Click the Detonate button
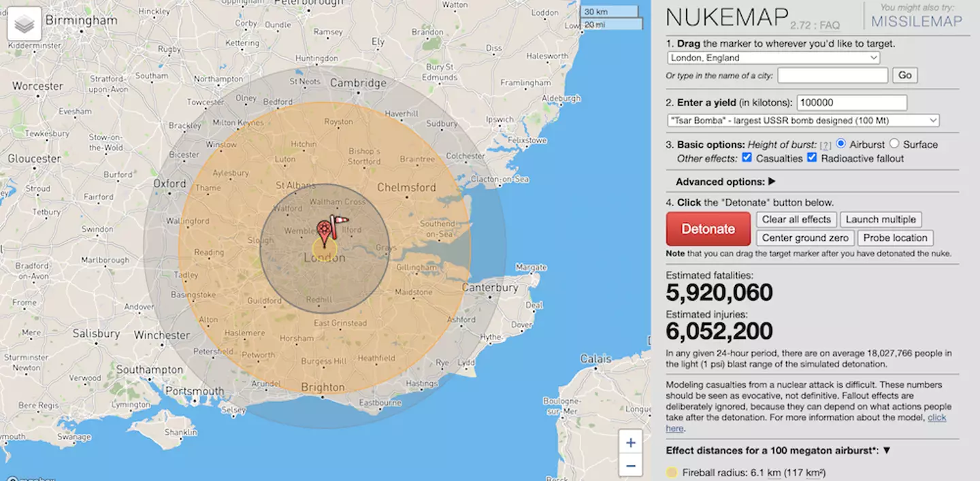Viewport: 980px width, 481px height. [x=708, y=229]
